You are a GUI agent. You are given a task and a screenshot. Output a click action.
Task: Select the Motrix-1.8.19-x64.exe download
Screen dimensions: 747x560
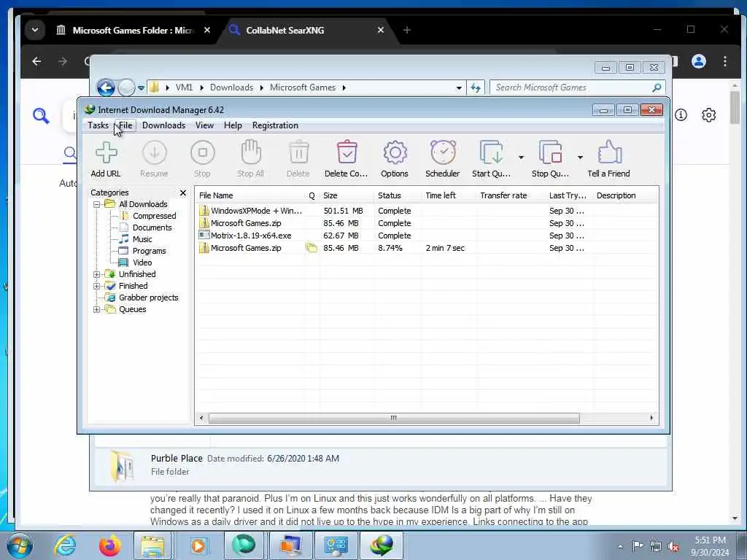pyautogui.click(x=427, y=236)
